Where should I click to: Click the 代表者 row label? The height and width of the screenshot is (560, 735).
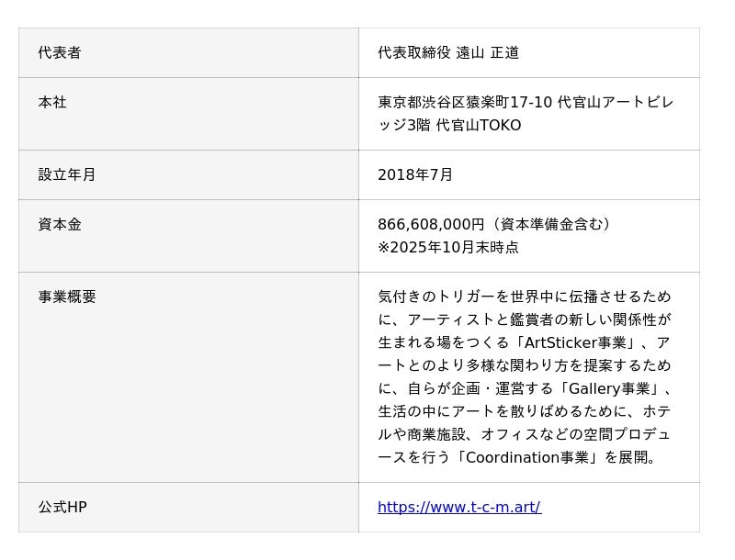coord(60,52)
